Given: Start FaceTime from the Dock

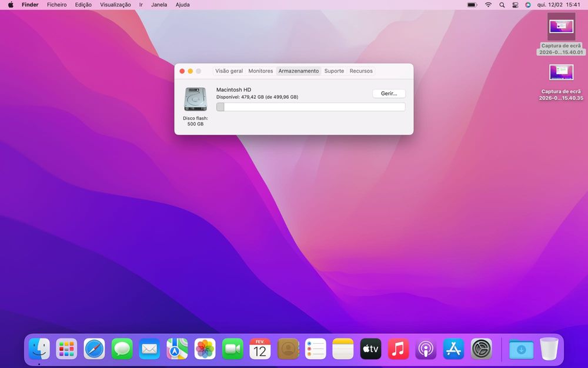Looking at the screenshot, I should (x=232, y=349).
